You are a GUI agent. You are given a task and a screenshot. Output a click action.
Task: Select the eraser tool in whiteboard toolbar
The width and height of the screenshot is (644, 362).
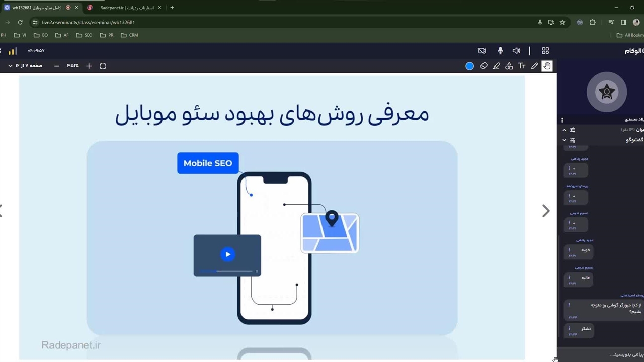click(x=484, y=66)
